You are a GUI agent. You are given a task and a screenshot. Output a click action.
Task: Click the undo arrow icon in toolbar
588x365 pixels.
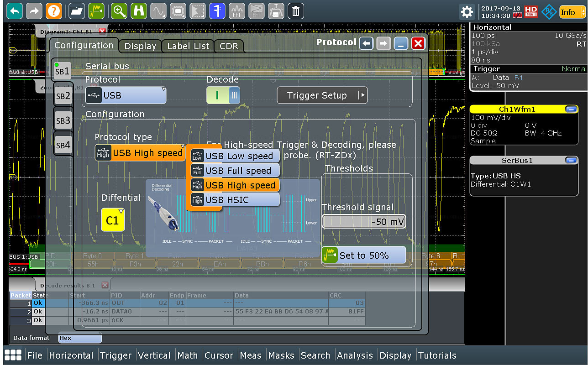[x=15, y=10]
